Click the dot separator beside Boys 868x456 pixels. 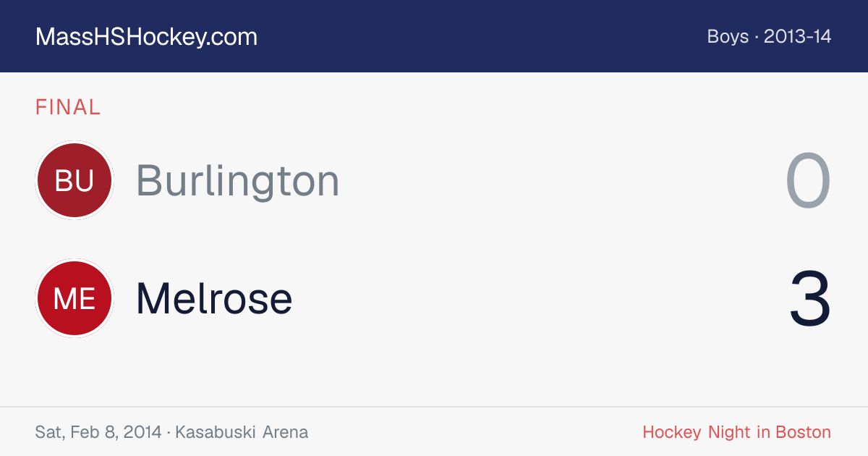tap(757, 38)
